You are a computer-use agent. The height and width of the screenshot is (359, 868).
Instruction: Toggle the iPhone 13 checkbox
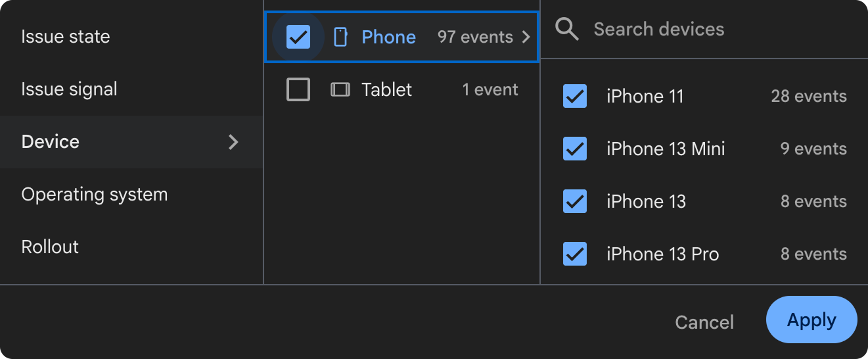click(575, 201)
